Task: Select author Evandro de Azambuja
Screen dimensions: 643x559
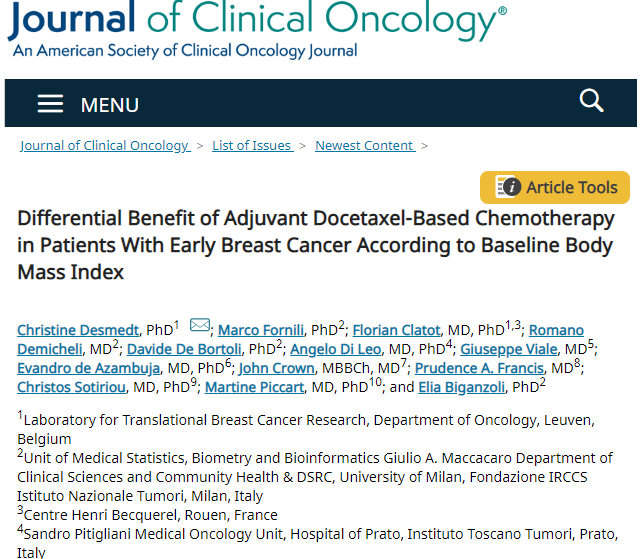Action: point(89,368)
